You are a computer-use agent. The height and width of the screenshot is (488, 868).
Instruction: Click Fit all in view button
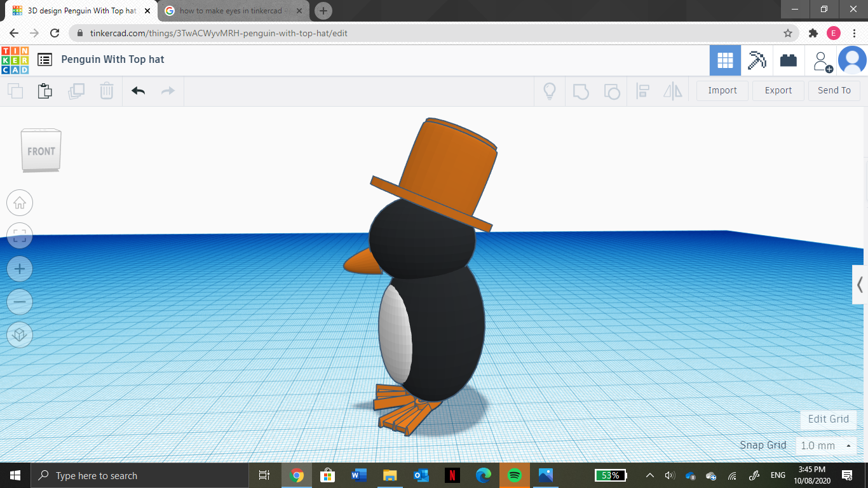click(20, 236)
